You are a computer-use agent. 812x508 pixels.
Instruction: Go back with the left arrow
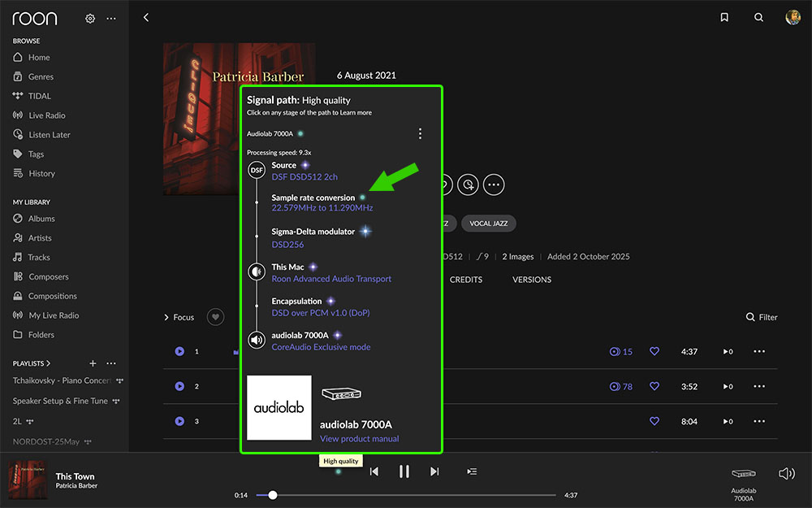[x=146, y=17]
